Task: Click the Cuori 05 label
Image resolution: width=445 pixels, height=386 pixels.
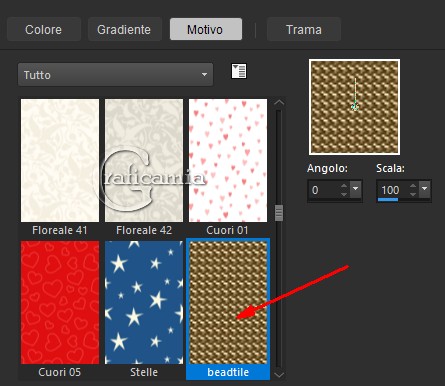Action: tap(60, 372)
